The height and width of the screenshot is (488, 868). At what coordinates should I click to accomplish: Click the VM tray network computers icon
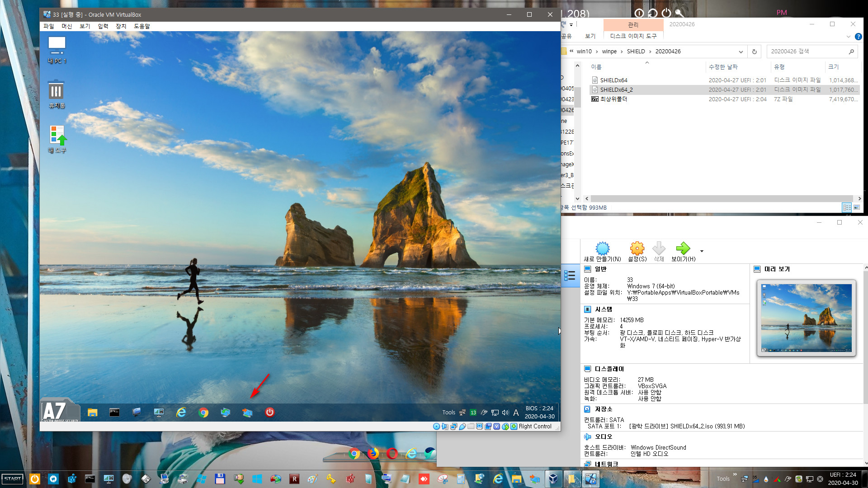pos(462,413)
